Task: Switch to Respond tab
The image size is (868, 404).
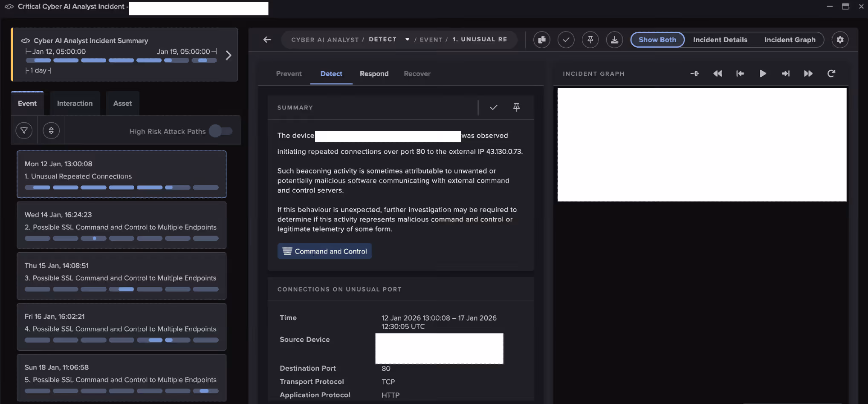Action: [374, 74]
